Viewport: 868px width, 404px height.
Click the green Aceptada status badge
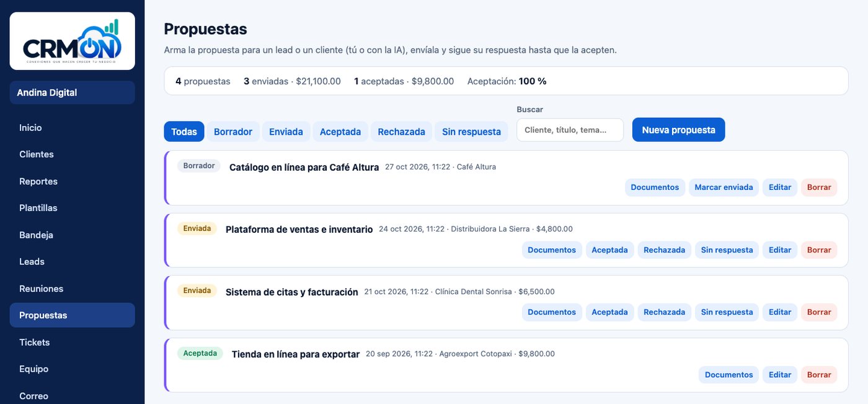tap(200, 353)
